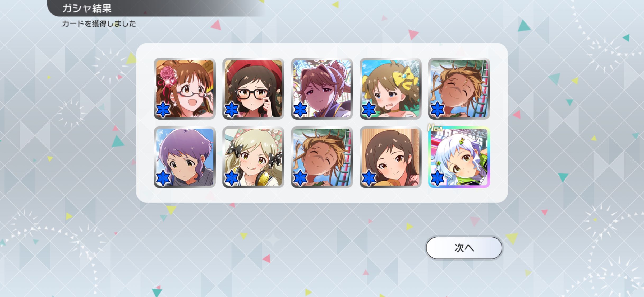Viewport: 644px width, 297px height.
Task: Open the purple-haired character card
Action: coord(185,157)
